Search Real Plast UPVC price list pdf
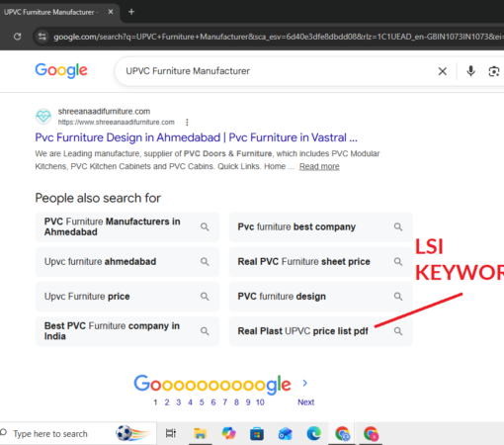The width and height of the screenshot is (504, 445). pyautogui.click(x=320, y=331)
